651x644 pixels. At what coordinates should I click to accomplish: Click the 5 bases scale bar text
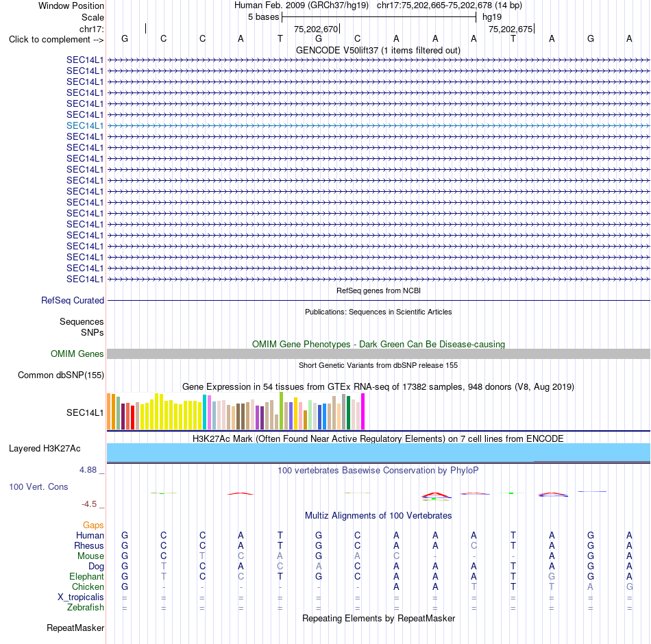[263, 17]
